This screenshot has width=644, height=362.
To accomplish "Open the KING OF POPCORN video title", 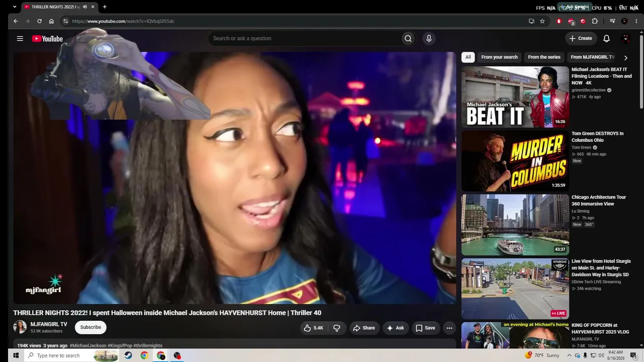I will click(600, 328).
